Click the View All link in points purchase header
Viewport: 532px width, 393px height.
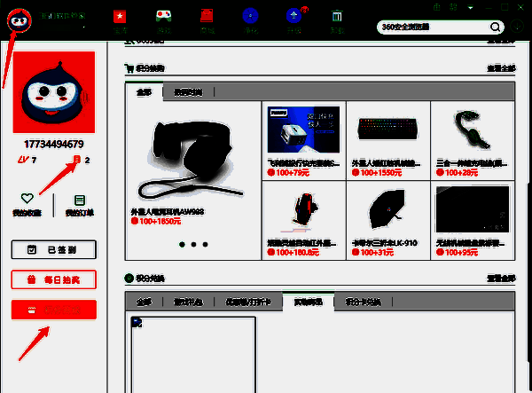tap(500, 67)
